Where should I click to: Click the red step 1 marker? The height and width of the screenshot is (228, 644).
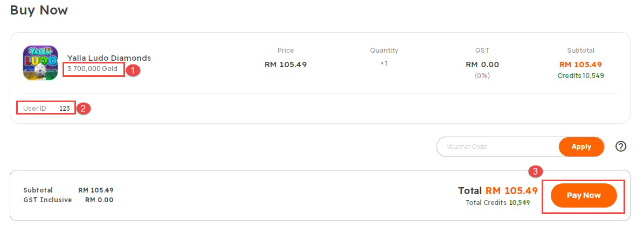133,70
